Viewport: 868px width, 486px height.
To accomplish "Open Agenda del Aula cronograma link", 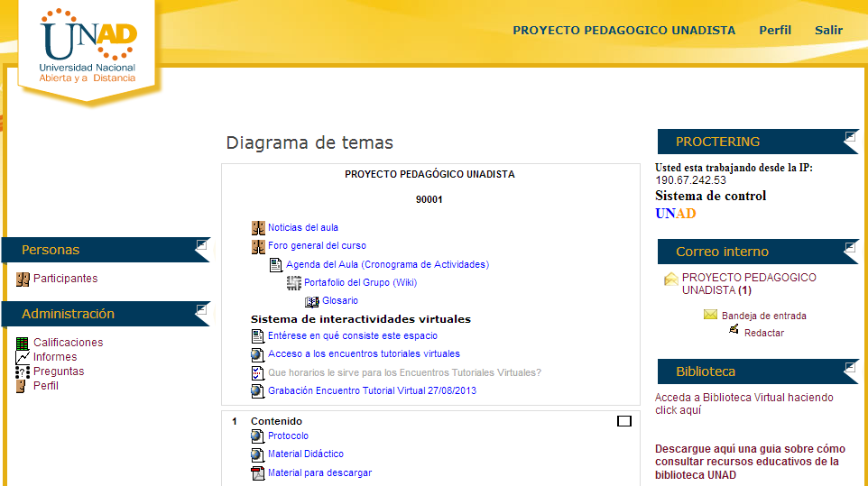I will click(x=387, y=265).
